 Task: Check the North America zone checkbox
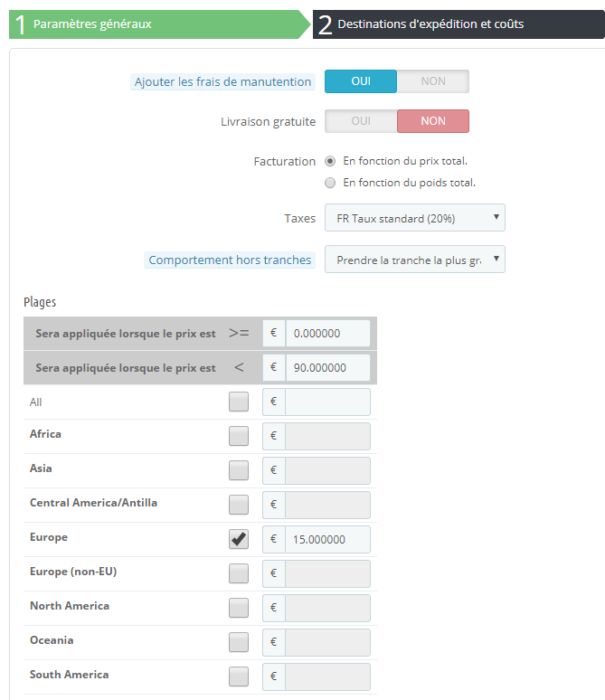tap(239, 608)
